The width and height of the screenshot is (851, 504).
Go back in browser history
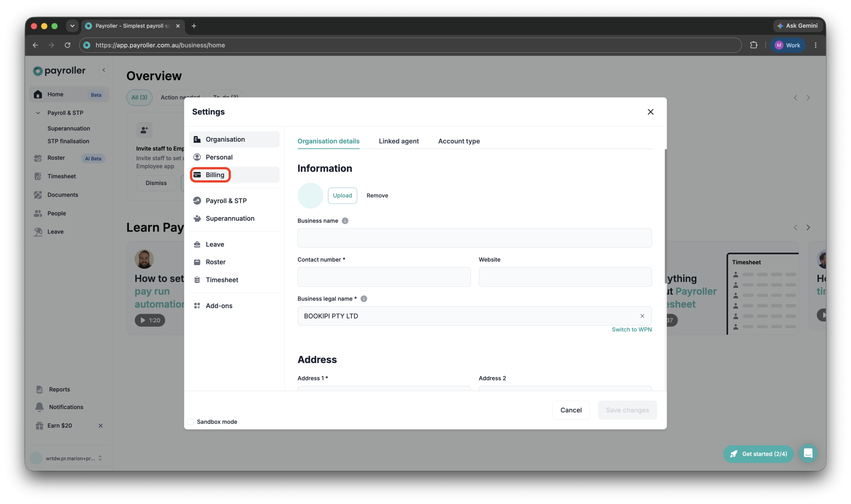coord(35,45)
